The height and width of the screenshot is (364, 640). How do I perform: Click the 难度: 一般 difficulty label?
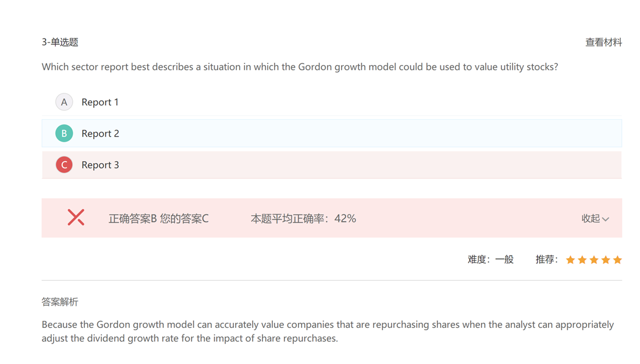pos(490,259)
